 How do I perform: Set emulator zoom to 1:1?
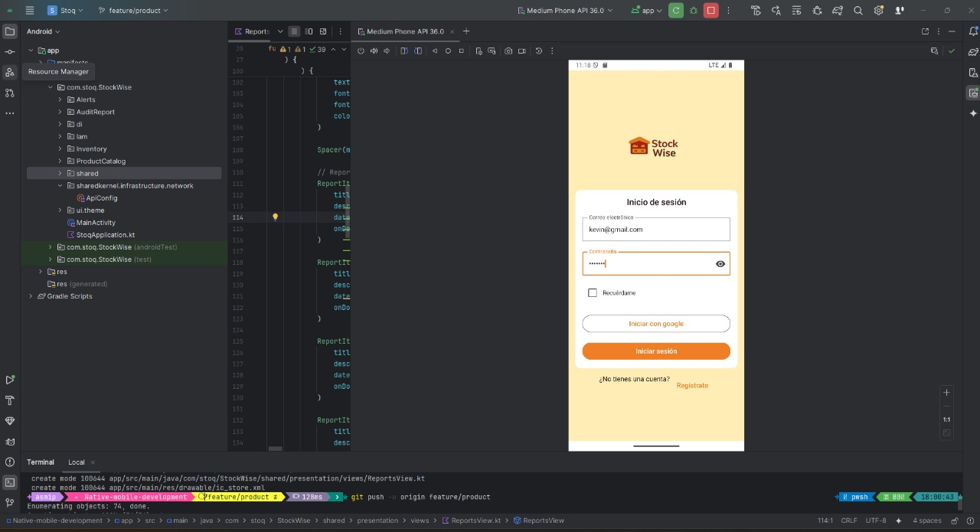[x=947, y=419]
